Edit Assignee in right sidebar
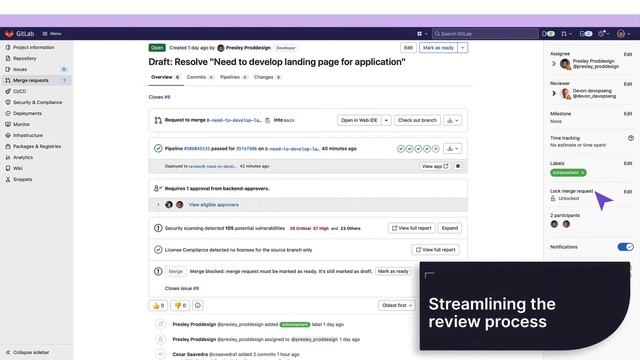 [x=628, y=54]
